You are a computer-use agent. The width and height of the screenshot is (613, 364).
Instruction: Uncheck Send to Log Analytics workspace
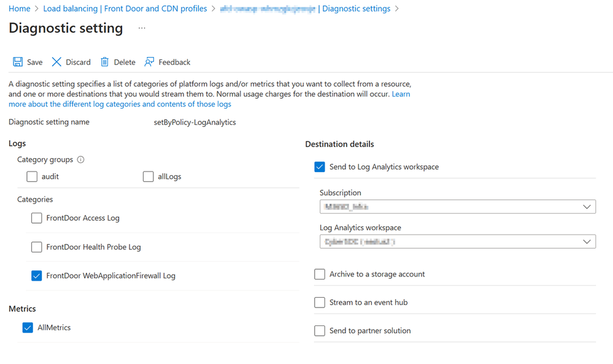pos(320,167)
